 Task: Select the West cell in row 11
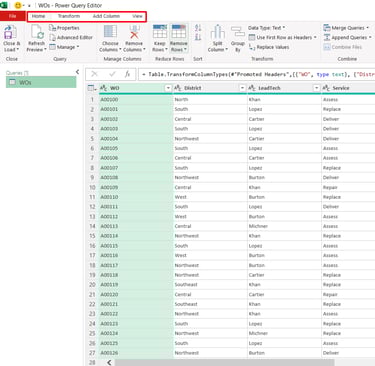210,197
